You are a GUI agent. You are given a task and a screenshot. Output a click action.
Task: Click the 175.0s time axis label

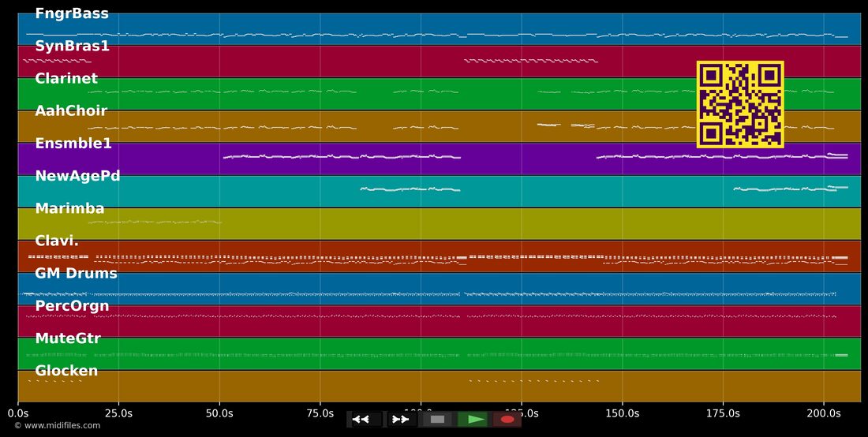723,413
